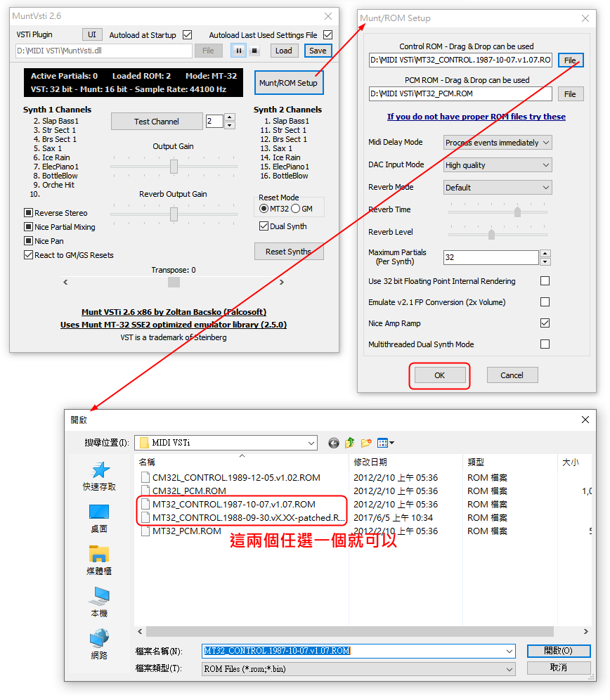Create a new folder icon in file dialog
Viewport: 610px width, 700px height.
point(366,443)
